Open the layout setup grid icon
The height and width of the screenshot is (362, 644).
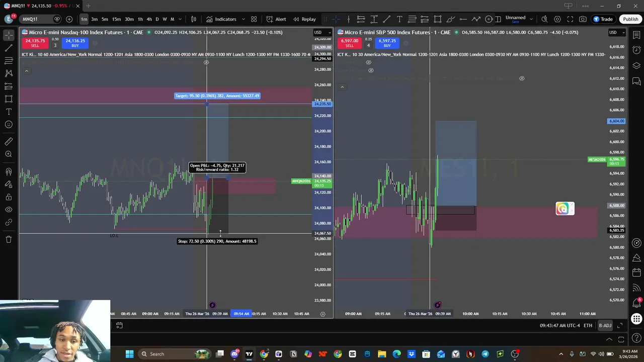pyautogui.click(x=254, y=19)
